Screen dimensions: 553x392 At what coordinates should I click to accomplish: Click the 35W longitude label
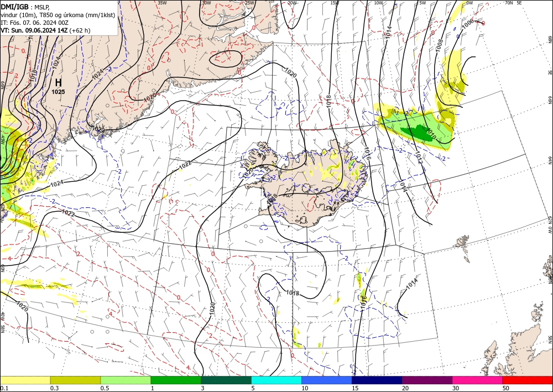[x=162, y=3]
